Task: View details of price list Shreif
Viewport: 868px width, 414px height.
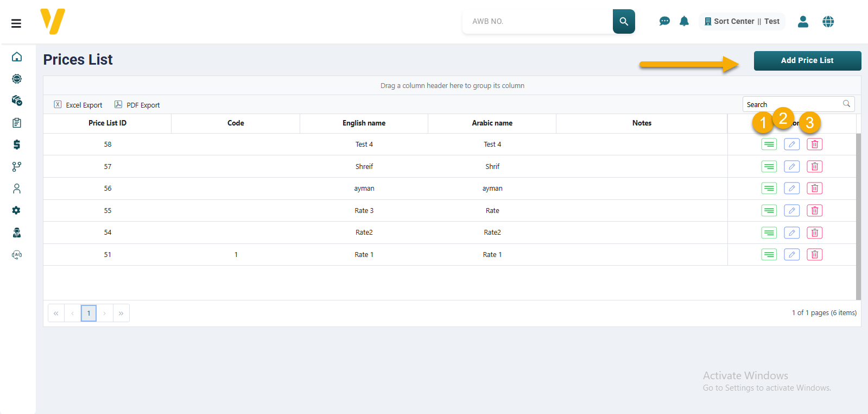Action: (769, 166)
